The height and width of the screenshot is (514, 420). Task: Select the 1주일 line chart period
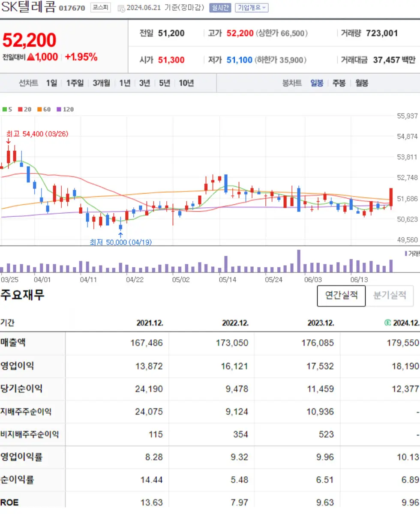[x=75, y=83]
